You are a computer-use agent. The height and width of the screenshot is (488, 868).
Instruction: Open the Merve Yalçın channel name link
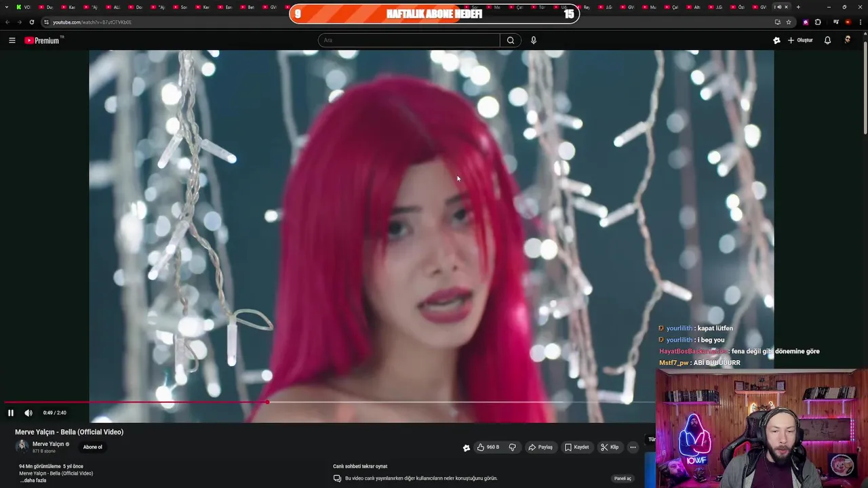pos(48,444)
